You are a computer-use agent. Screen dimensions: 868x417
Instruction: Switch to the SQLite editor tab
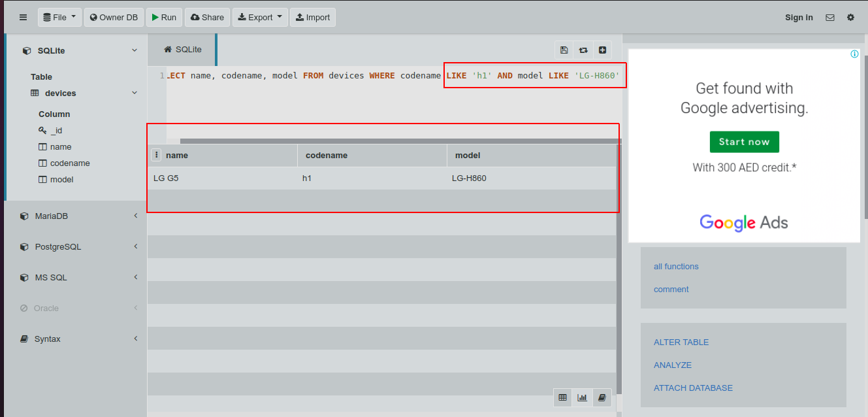click(182, 50)
